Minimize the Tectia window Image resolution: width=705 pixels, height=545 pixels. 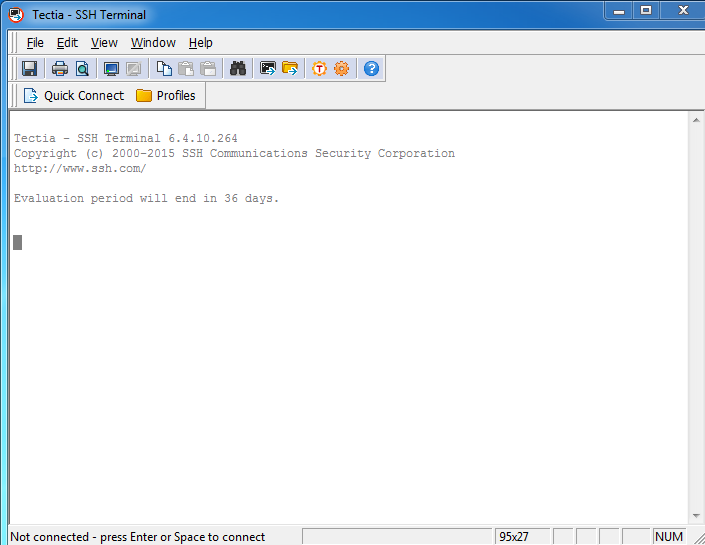coord(619,10)
